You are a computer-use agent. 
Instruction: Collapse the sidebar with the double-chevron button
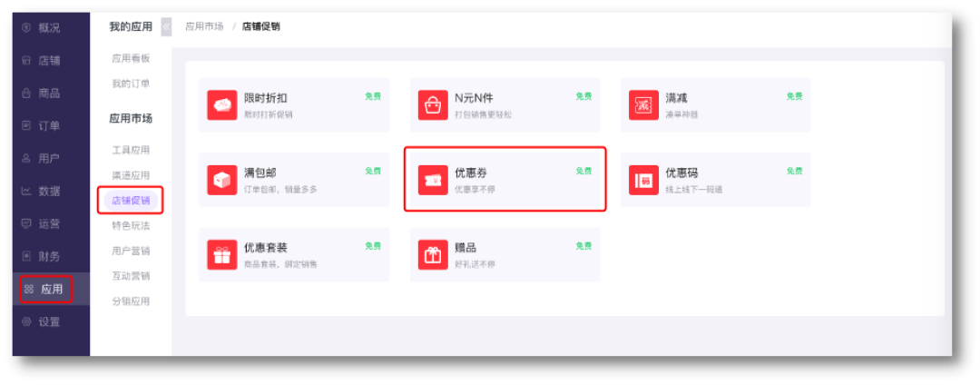tap(166, 27)
